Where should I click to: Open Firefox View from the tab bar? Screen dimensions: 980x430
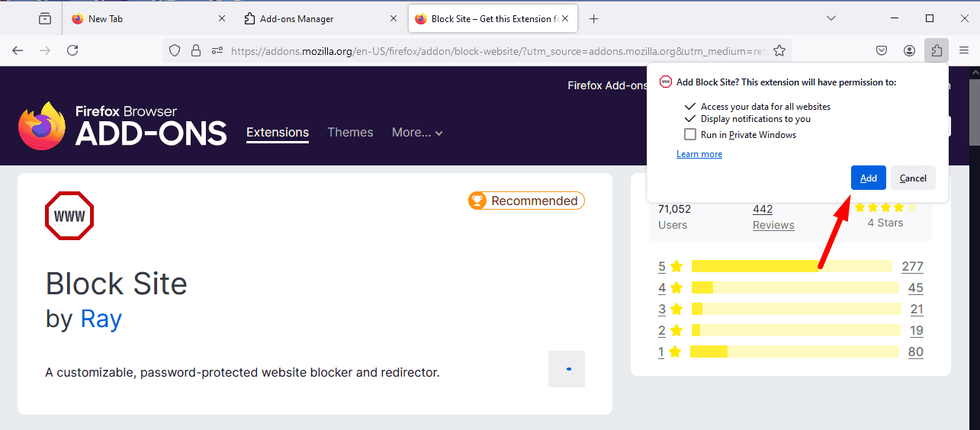(45, 18)
